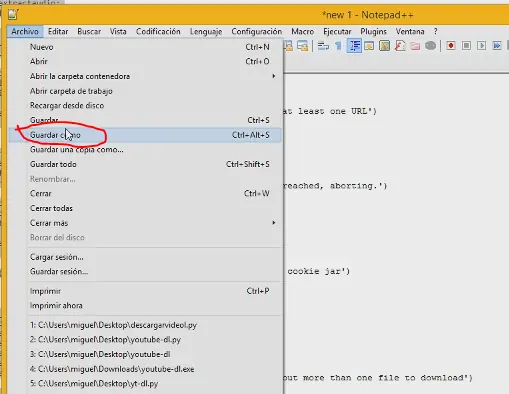Viewport: 509px width, 394px height.
Task: Open the function list icon
Action: (400, 46)
